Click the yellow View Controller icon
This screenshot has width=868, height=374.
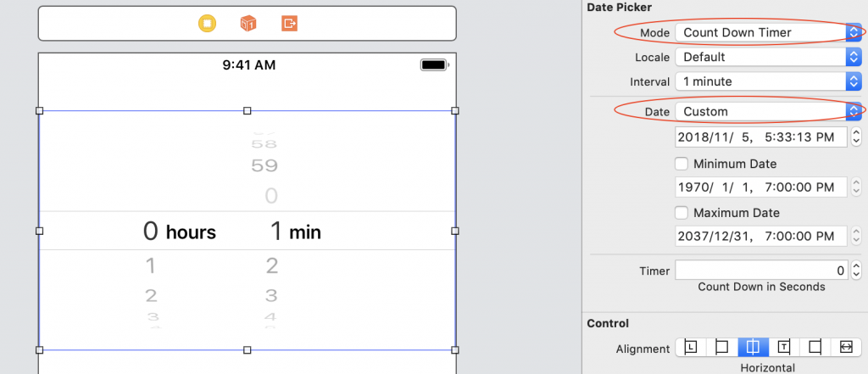point(206,24)
